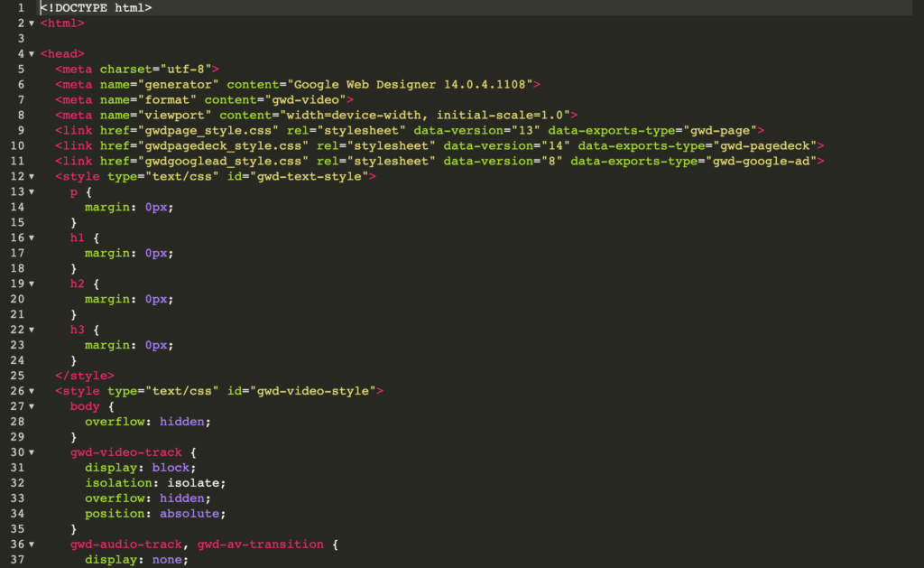Screen dimensions: 924x568
Task: Fold the gwd-text-style style block
Action: coord(32,176)
